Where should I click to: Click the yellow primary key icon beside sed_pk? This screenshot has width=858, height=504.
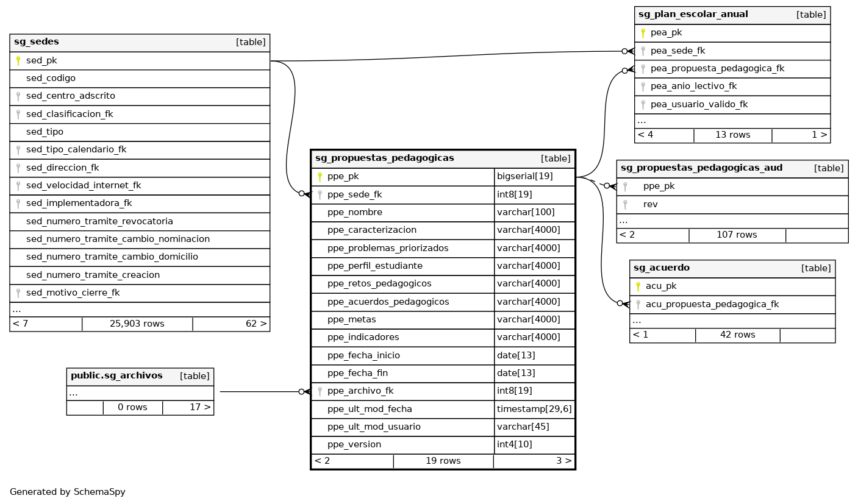pos(18,61)
